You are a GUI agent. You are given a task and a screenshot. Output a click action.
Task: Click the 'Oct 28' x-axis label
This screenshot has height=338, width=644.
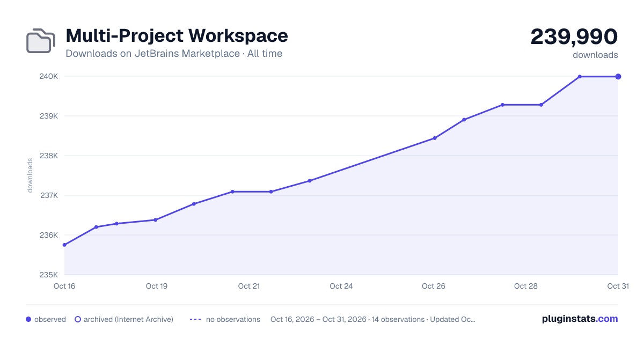tap(526, 286)
